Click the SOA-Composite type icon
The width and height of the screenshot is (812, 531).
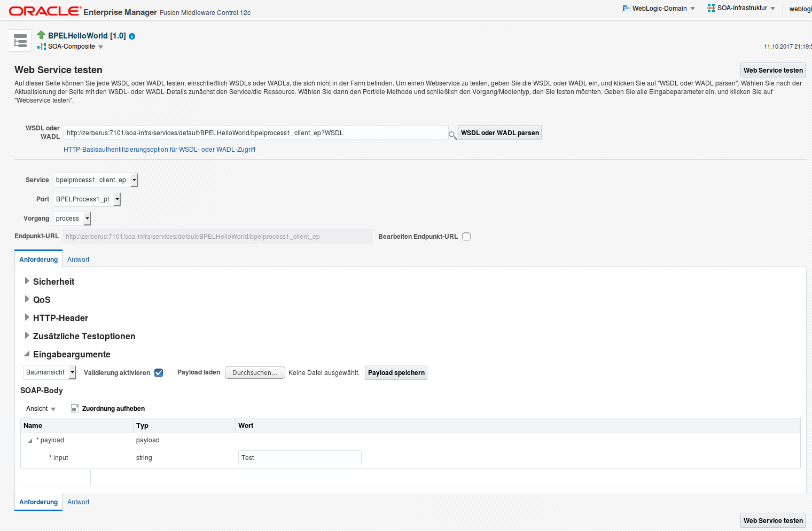[41, 46]
